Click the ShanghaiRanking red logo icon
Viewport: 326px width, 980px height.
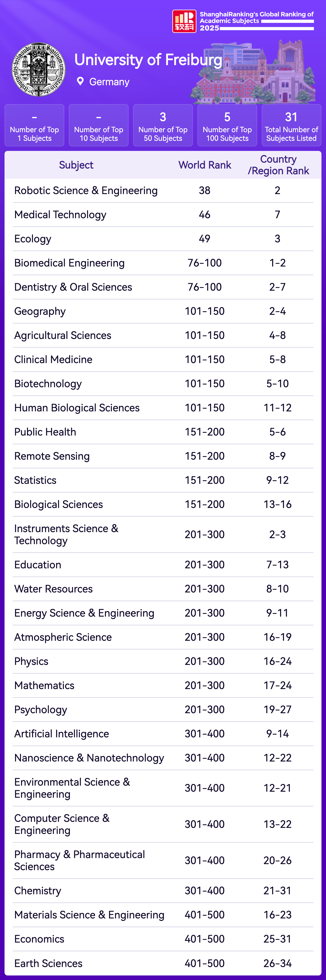click(184, 21)
